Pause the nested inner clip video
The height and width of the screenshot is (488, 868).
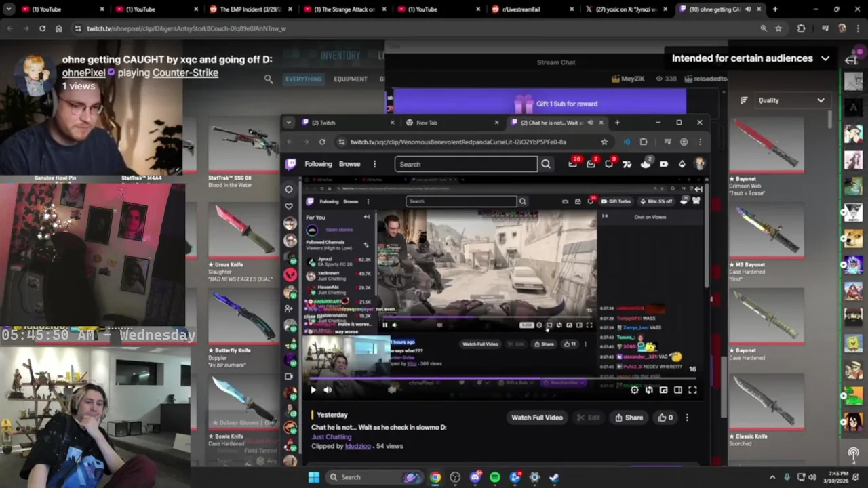click(x=384, y=325)
